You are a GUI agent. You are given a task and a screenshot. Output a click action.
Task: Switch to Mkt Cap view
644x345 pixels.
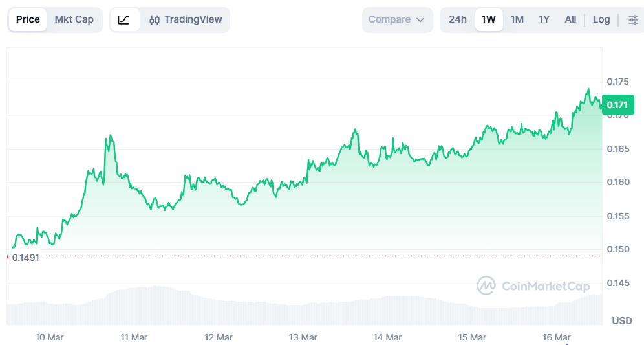74,19
